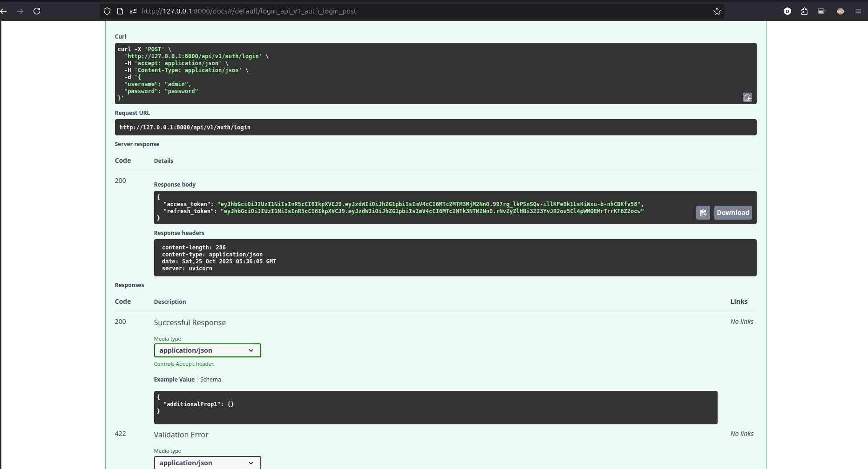The image size is (868, 469).
Task: Click the forward navigation arrow
Action: pyautogui.click(x=20, y=11)
